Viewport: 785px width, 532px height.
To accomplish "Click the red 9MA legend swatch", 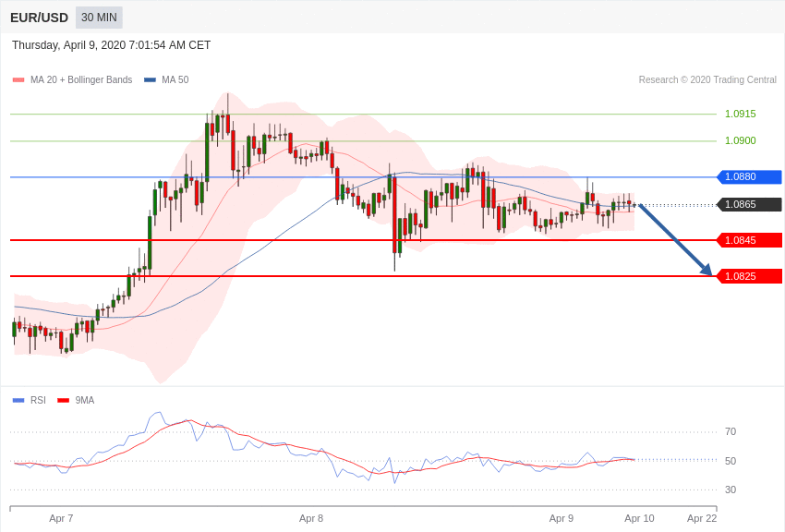I will tap(64, 400).
